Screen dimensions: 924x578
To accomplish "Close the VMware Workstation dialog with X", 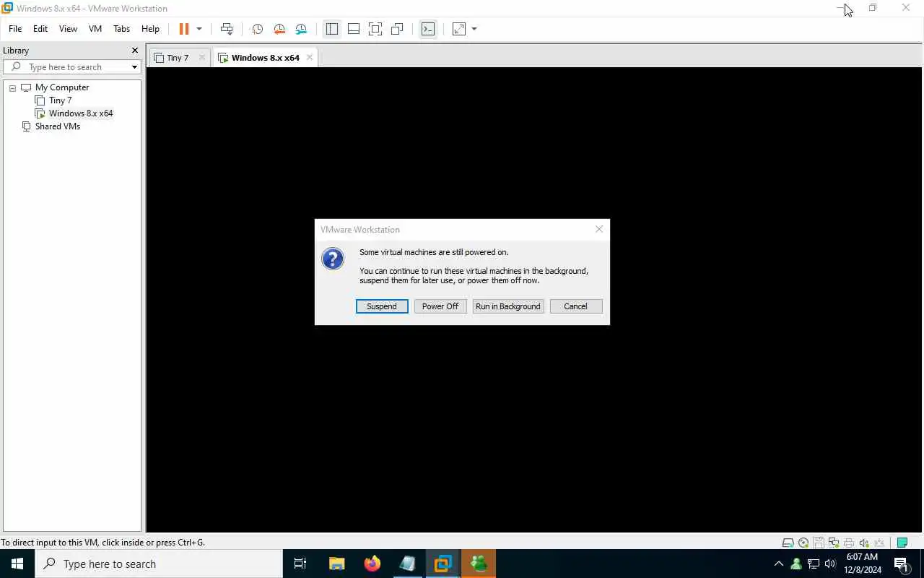I will pyautogui.click(x=599, y=229).
